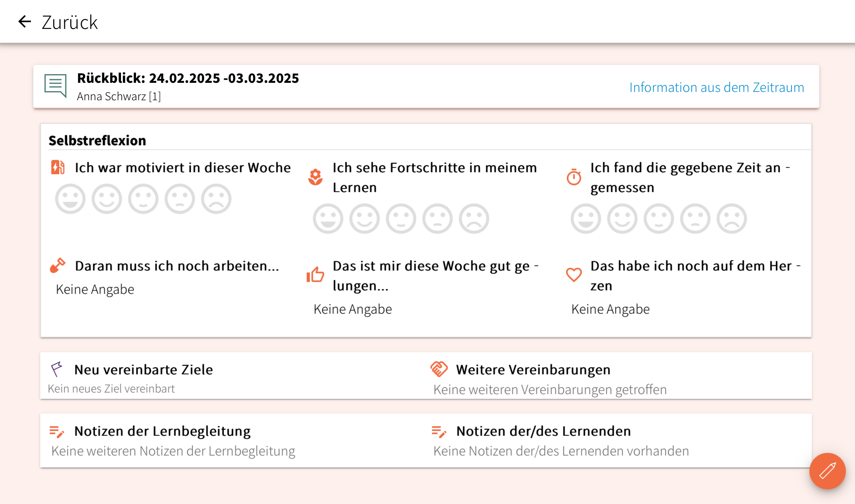Click 'Rückblick: 24.02.2025 -03.03.2025' title
Viewport: 855px width, 504px height.
click(188, 78)
